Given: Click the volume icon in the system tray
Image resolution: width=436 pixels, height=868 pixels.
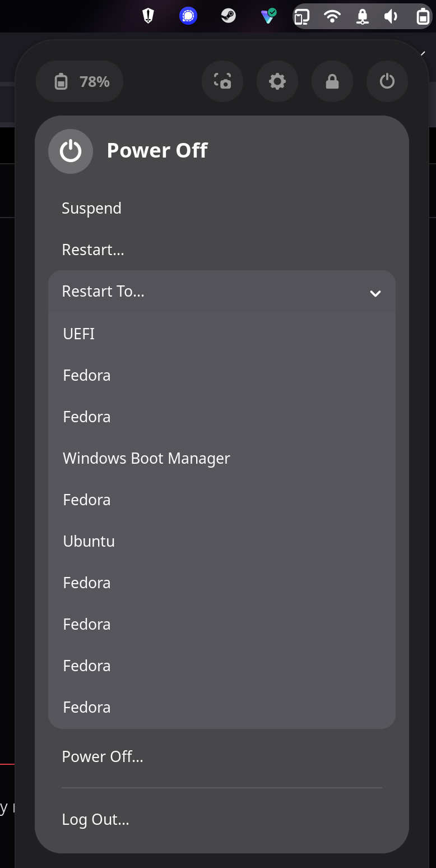Looking at the screenshot, I should pos(391,16).
